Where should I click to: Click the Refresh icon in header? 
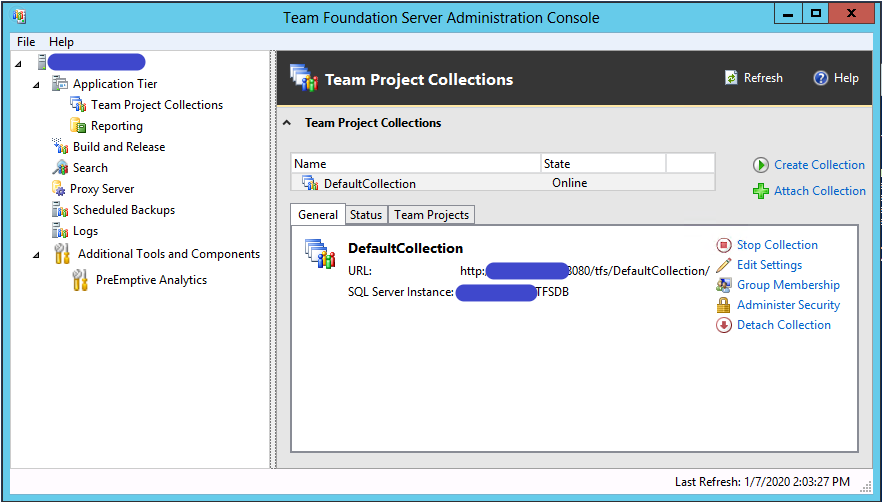coord(731,78)
